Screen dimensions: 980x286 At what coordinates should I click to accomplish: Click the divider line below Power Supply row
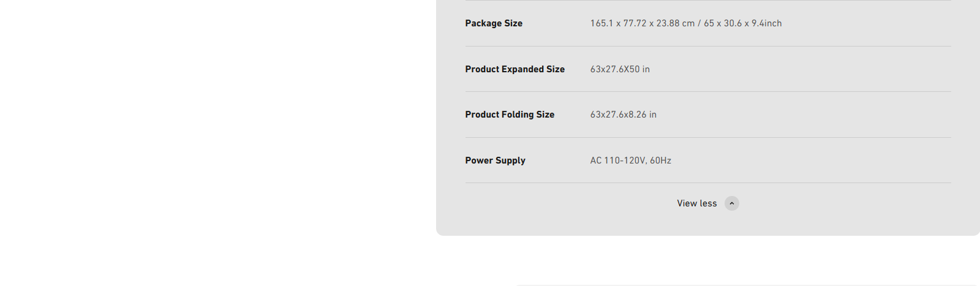pyautogui.click(x=708, y=183)
